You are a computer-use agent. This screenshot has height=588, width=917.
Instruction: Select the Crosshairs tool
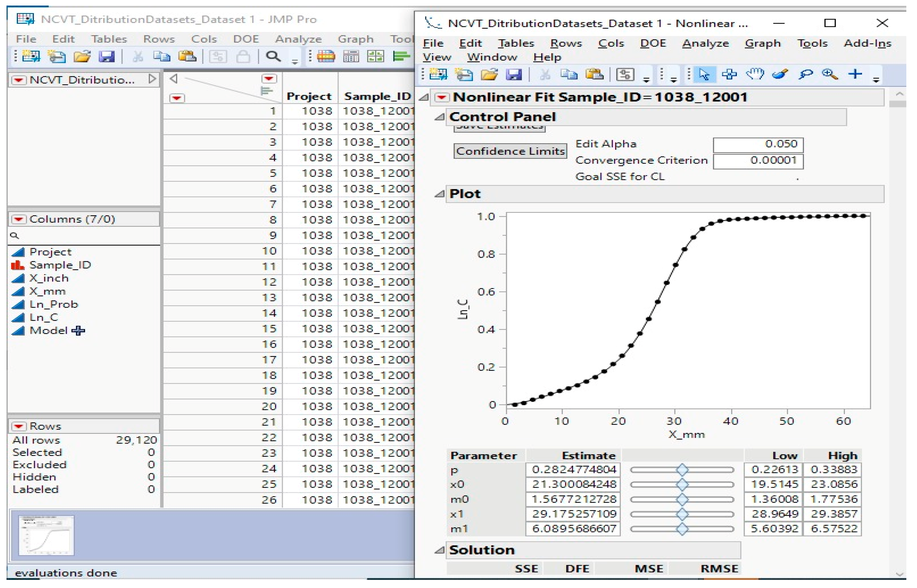[855, 74]
